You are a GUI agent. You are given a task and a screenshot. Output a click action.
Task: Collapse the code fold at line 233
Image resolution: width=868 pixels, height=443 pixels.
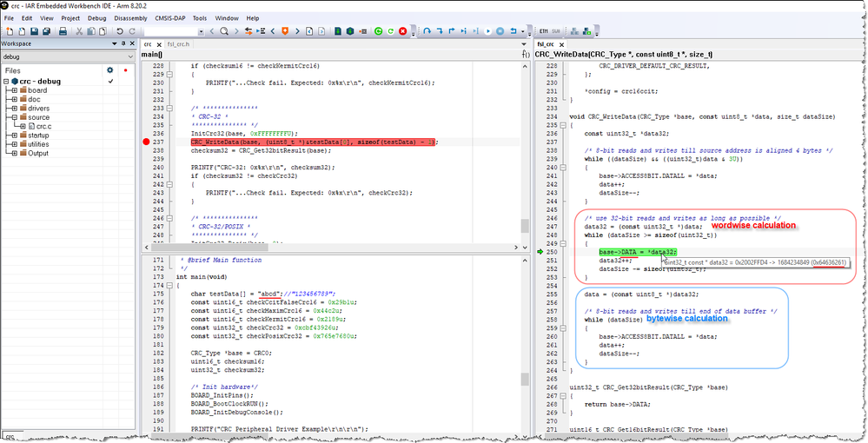click(x=170, y=109)
